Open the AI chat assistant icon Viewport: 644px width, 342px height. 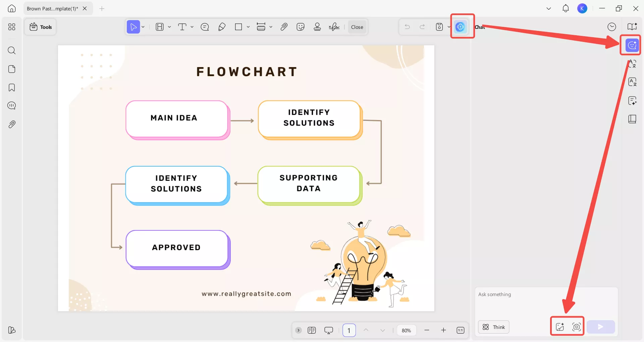pyautogui.click(x=632, y=45)
